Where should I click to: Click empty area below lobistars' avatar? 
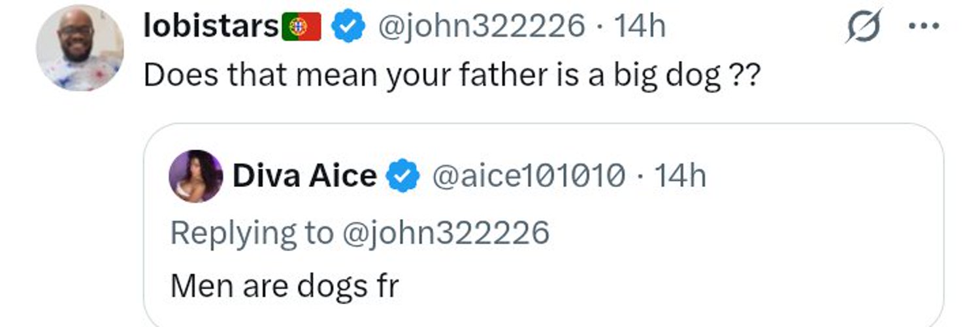[x=80, y=209]
